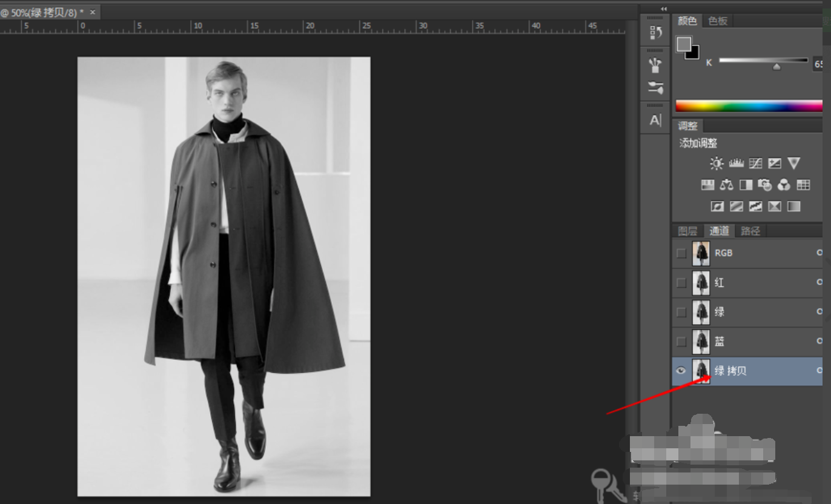Screen dimensions: 831x504
Task: Click the 红 channel thumbnail
Action: [701, 283]
